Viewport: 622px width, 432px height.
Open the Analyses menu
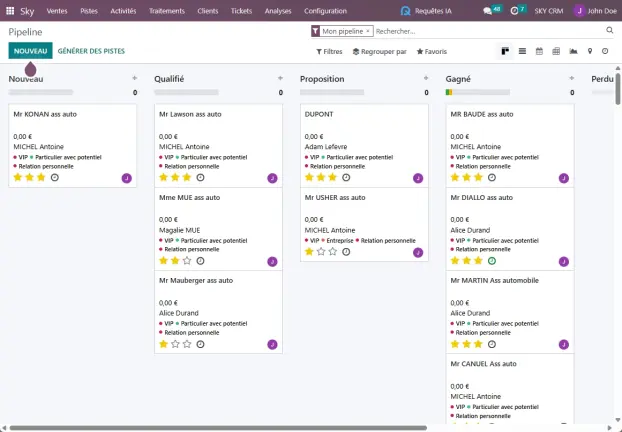pyautogui.click(x=278, y=11)
